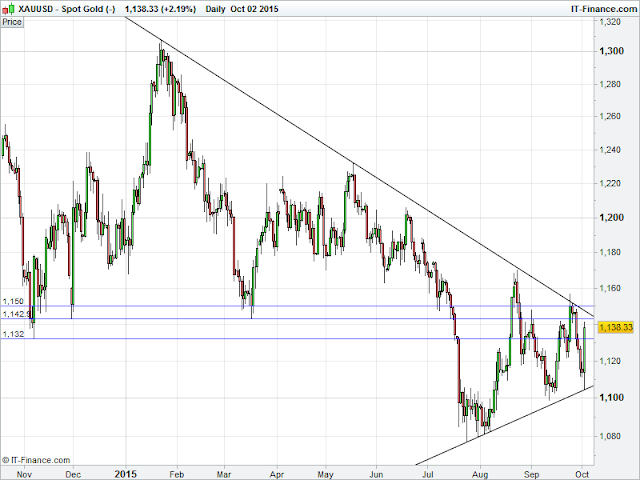
Task: Click the 1,280 price axis value
Action: coord(609,84)
